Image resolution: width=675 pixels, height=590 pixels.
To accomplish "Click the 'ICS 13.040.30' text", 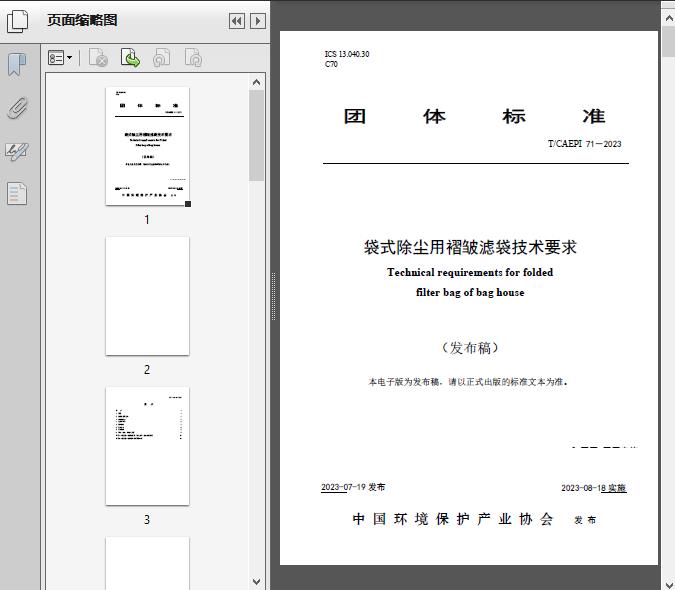I will click(x=347, y=54).
